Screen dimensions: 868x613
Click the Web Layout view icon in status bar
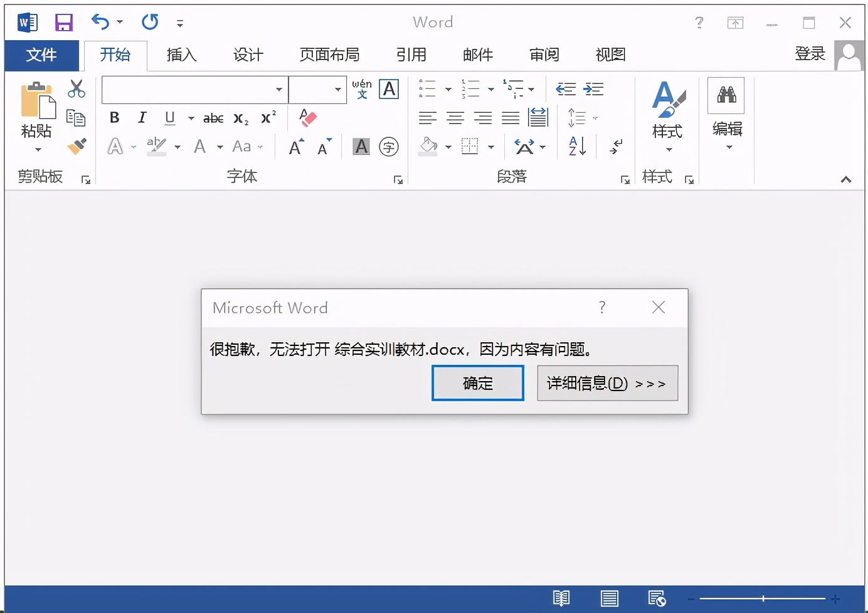[x=657, y=599]
